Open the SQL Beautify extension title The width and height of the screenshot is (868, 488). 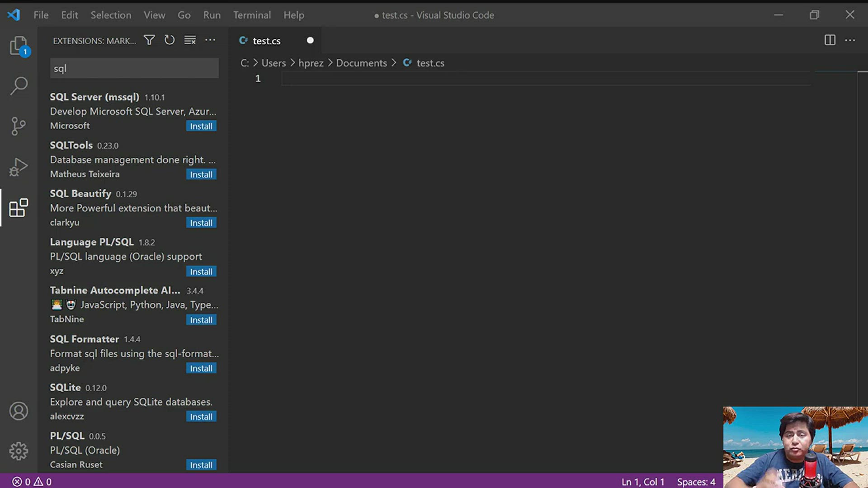(x=80, y=193)
